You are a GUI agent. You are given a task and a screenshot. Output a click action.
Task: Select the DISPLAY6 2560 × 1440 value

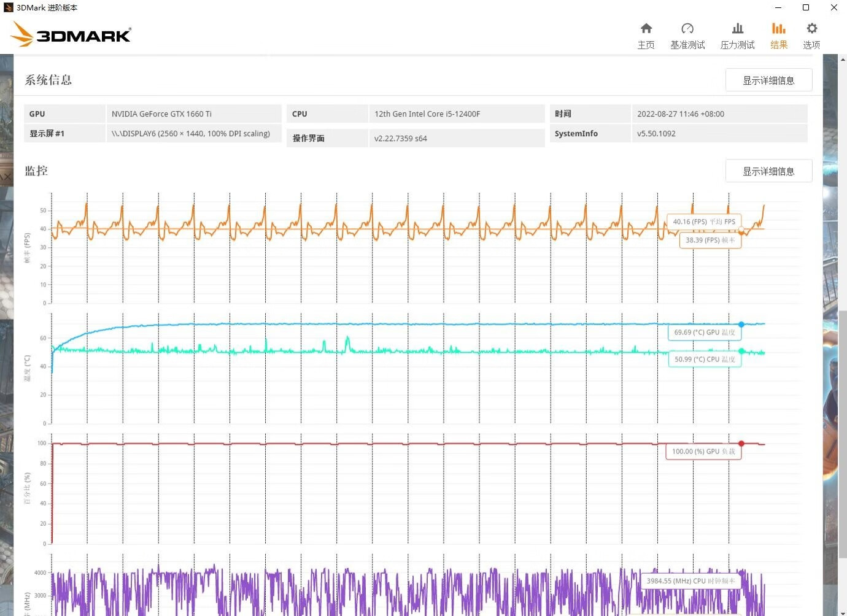tap(191, 134)
